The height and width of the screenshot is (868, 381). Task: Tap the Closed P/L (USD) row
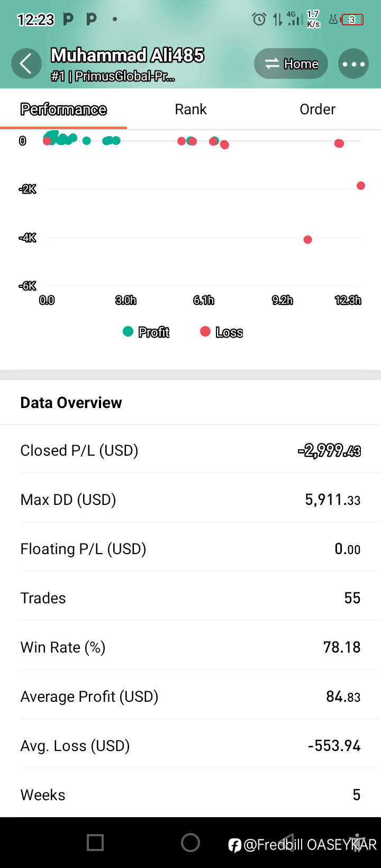pyautogui.click(x=190, y=450)
